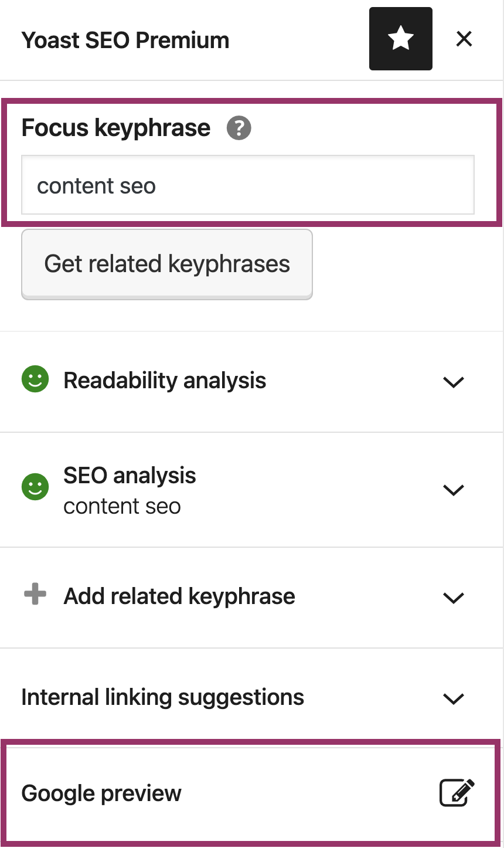
Task: Click the plus icon for related keyphrase
Action: [35, 594]
